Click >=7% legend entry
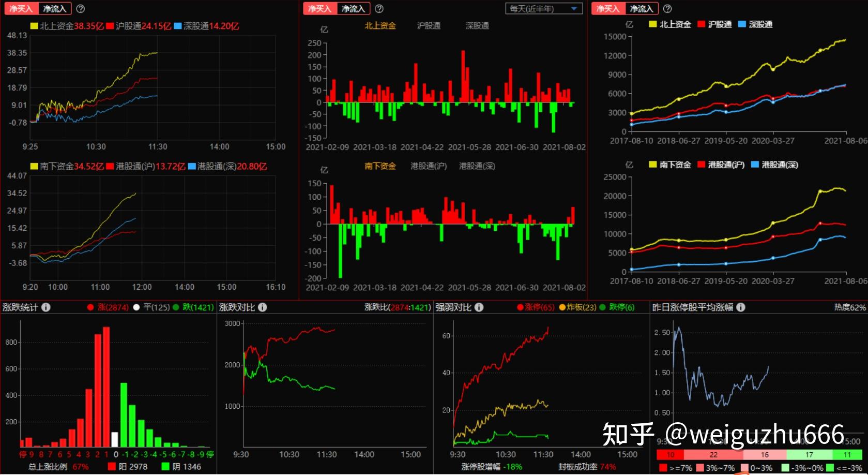868x475 pixels. pos(676,468)
